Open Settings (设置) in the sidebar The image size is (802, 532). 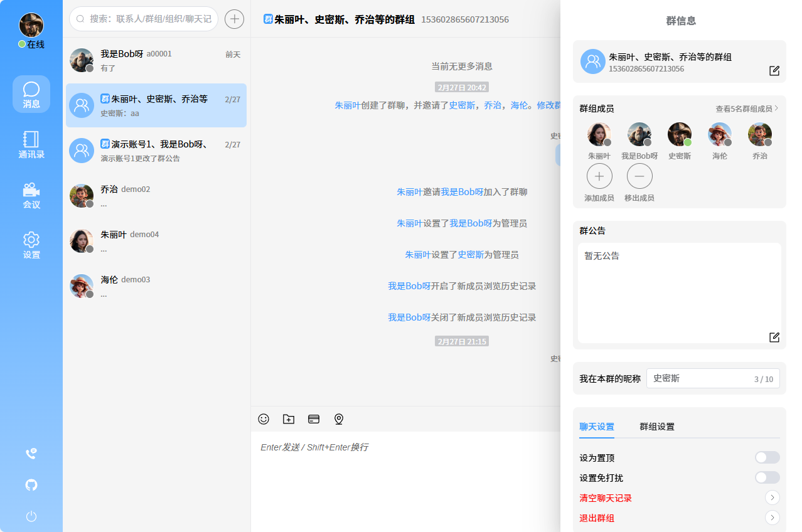[31, 245]
